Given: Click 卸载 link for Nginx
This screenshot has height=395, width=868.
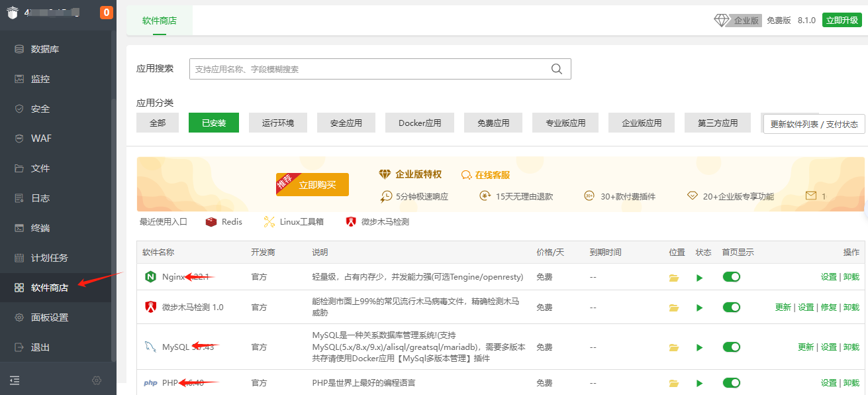Looking at the screenshot, I should (x=851, y=277).
